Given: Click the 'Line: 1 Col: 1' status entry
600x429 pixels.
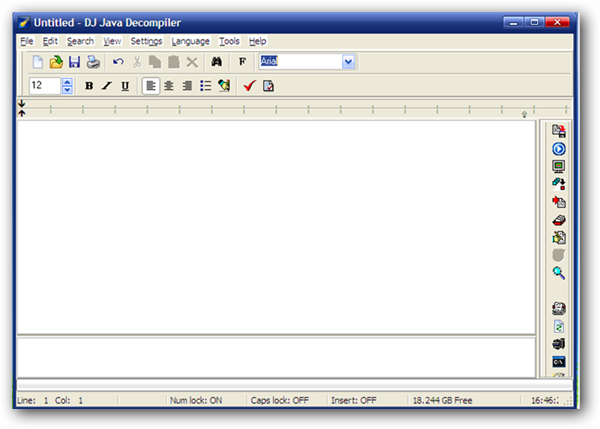Looking at the screenshot, I should click(x=50, y=400).
